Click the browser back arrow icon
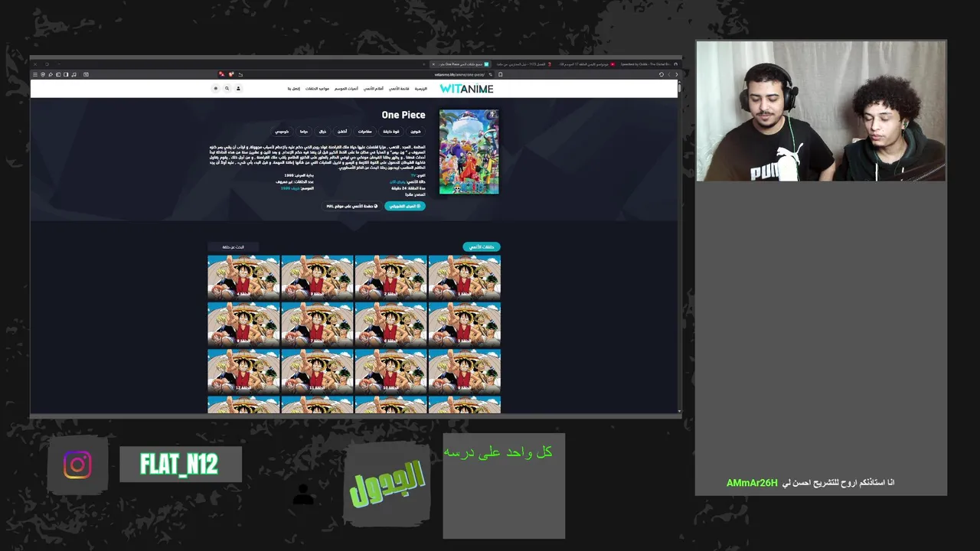Viewport: 980px width, 551px height. tap(676, 74)
